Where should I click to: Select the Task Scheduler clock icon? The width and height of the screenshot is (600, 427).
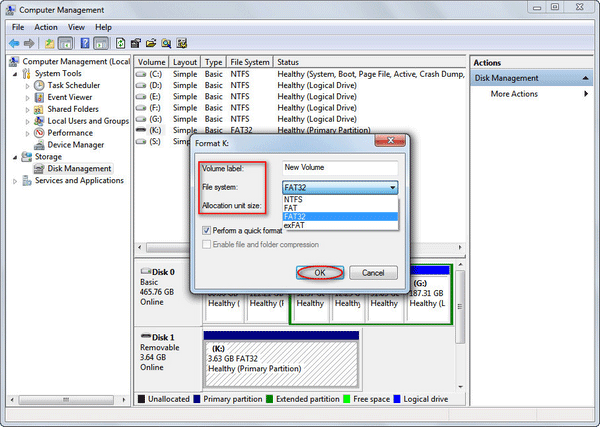point(40,86)
